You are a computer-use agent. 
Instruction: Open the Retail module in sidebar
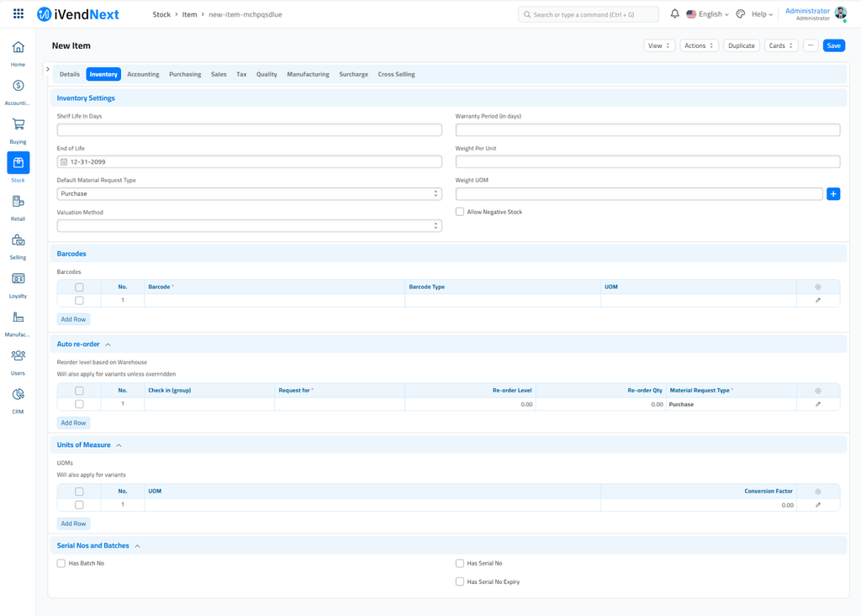(18, 202)
